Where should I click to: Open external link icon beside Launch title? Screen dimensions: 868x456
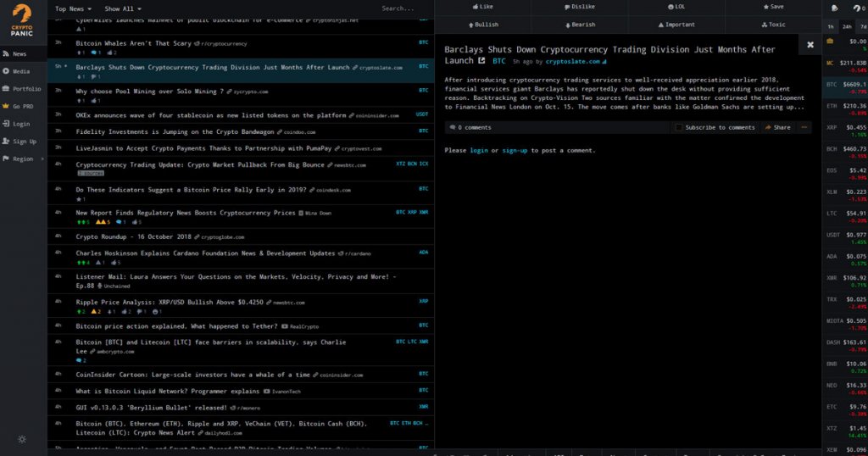[x=481, y=61]
